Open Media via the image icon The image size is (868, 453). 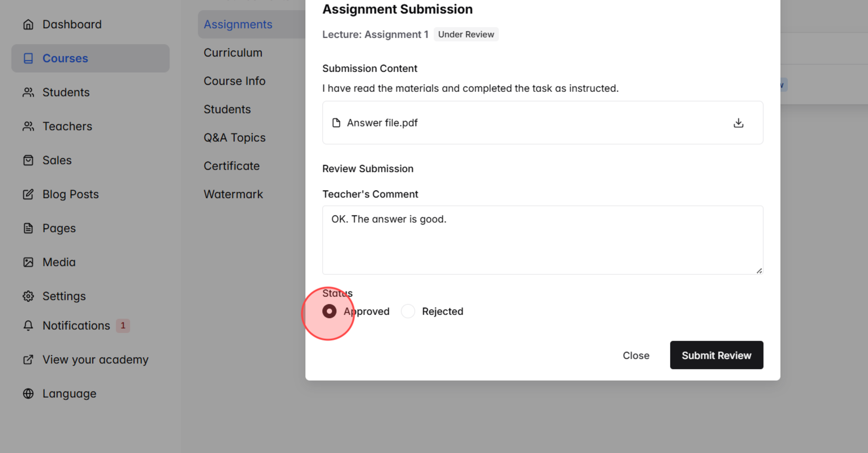(28, 262)
